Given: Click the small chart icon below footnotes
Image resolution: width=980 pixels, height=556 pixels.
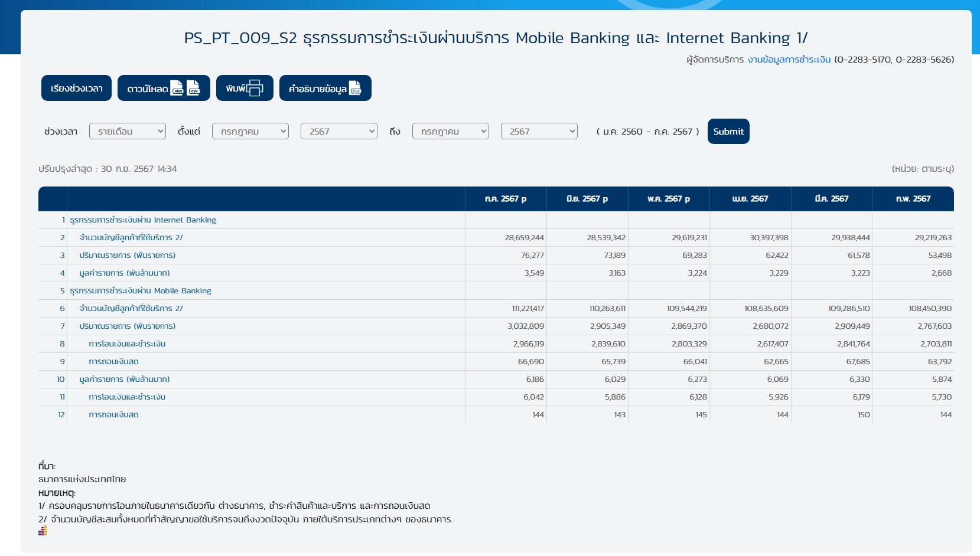Looking at the screenshot, I should (x=43, y=531).
